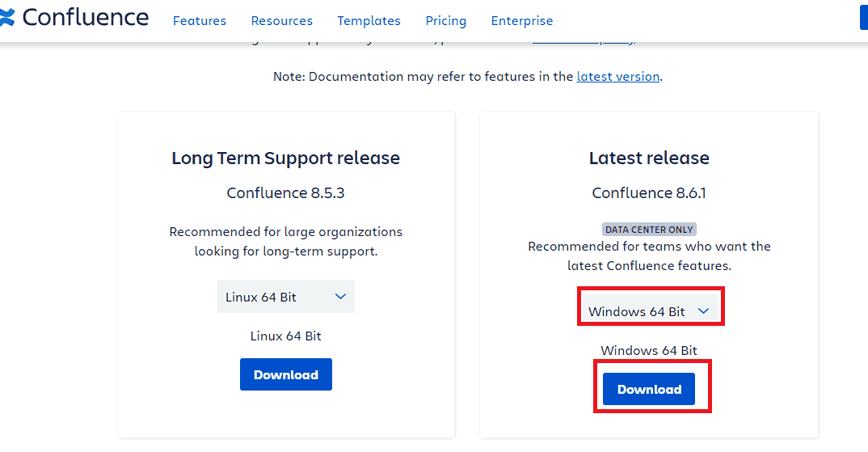Click the Long Term Support release heading
Viewport: 868px width, 452px height.
pyautogui.click(x=286, y=158)
